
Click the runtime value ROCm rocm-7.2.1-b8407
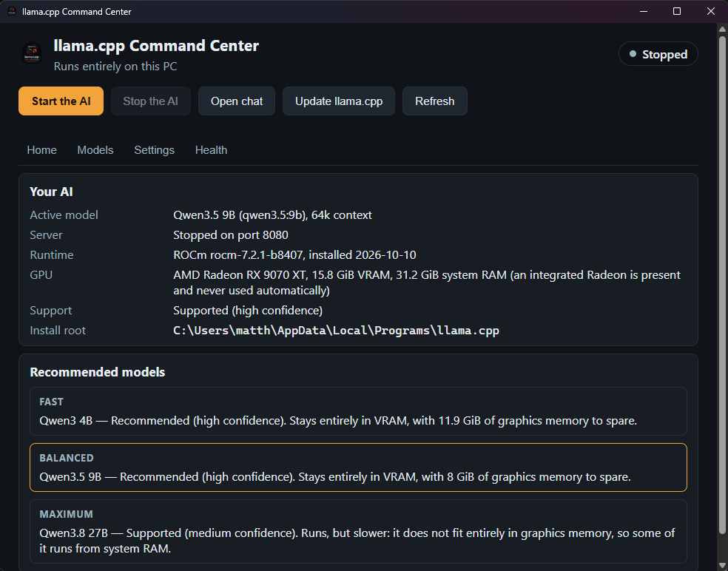pos(294,255)
